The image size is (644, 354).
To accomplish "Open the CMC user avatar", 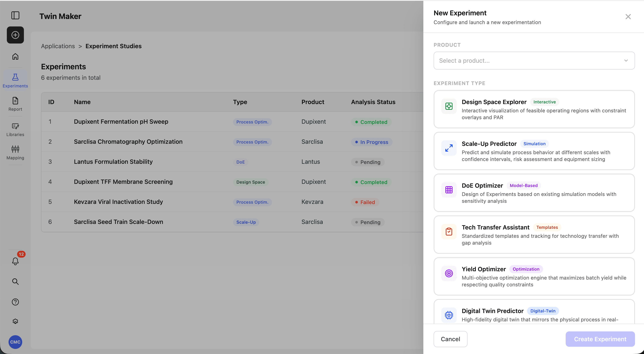I will (x=15, y=342).
